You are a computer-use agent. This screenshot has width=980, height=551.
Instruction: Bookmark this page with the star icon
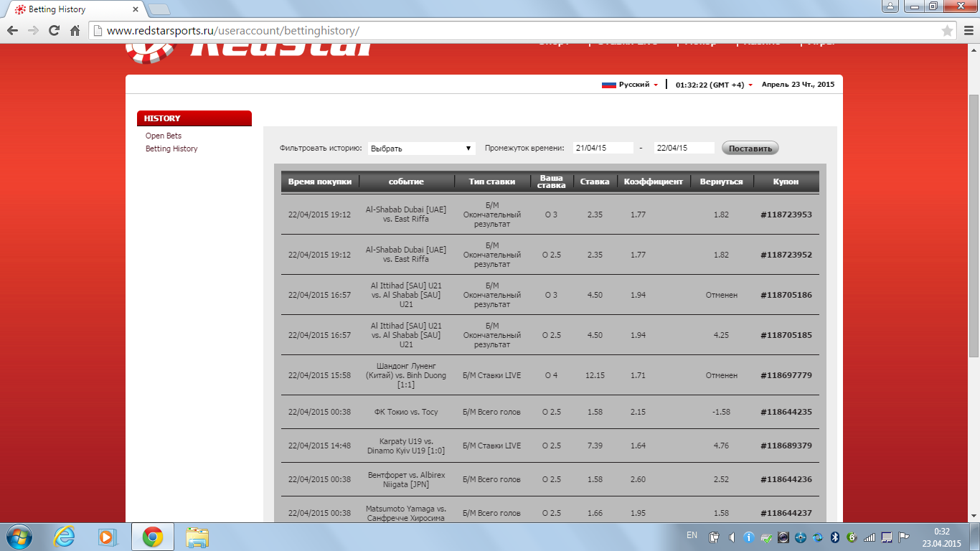coord(947,31)
